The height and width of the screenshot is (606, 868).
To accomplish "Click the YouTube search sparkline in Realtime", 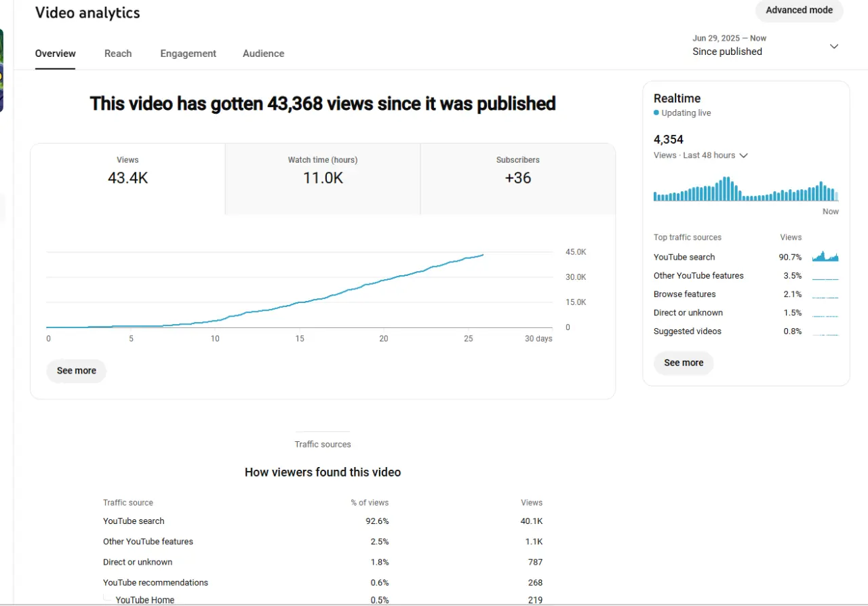I will pyautogui.click(x=825, y=257).
